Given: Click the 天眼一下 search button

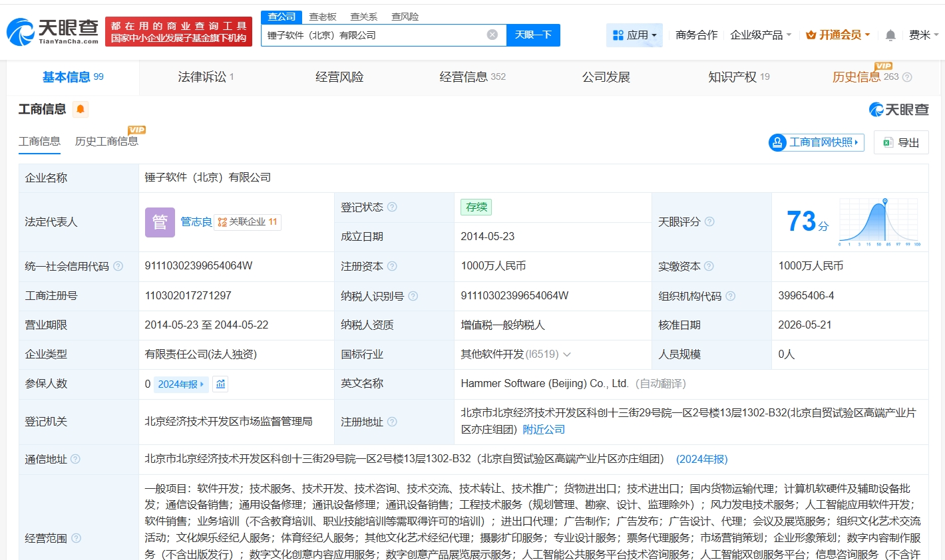Looking at the screenshot, I should click(x=533, y=35).
